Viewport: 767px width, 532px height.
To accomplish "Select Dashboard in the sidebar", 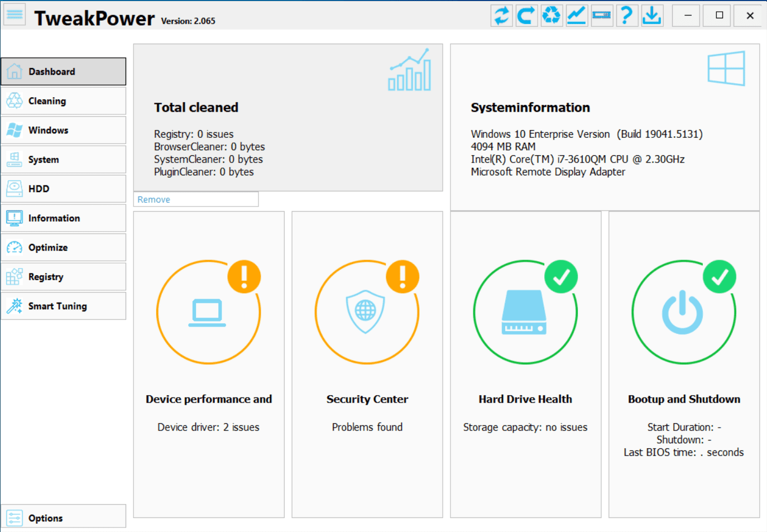I will click(64, 71).
